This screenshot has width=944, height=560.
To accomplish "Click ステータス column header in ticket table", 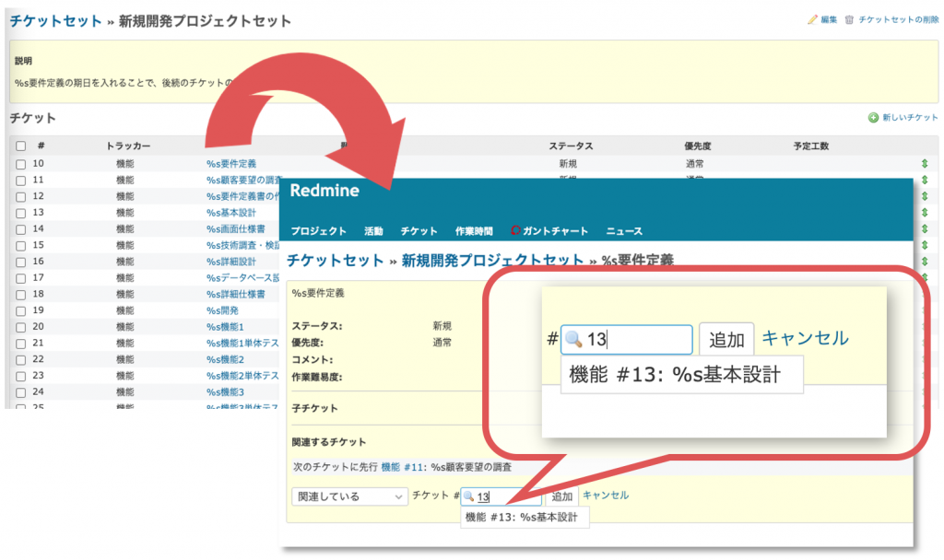I will pyautogui.click(x=571, y=146).
